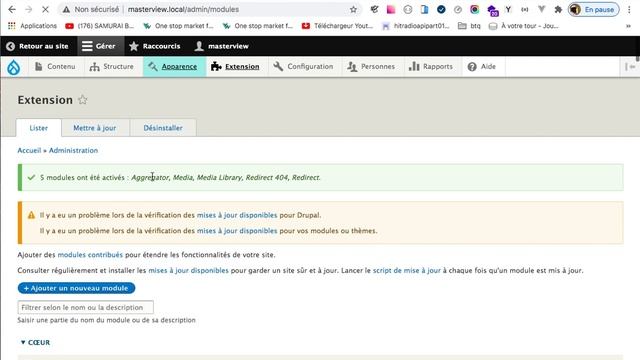Add Extension page to shortcuts star
640x360 pixels.
(x=82, y=100)
